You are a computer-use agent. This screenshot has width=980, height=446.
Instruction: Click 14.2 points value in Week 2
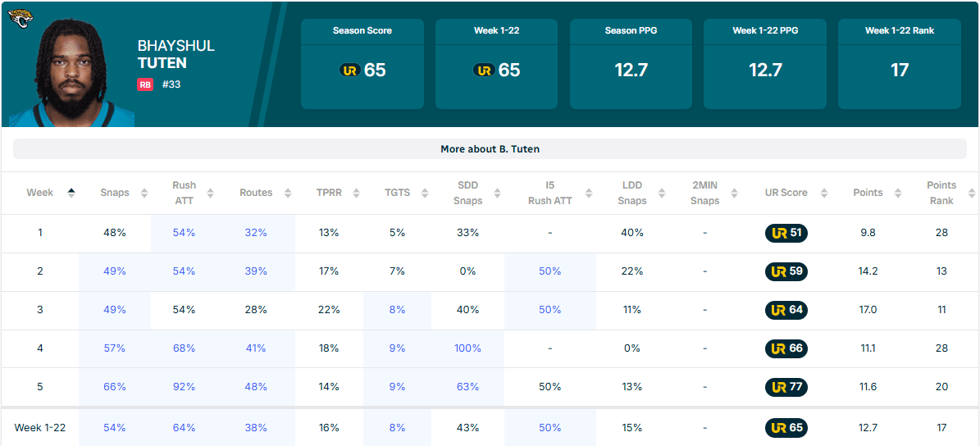(x=868, y=271)
